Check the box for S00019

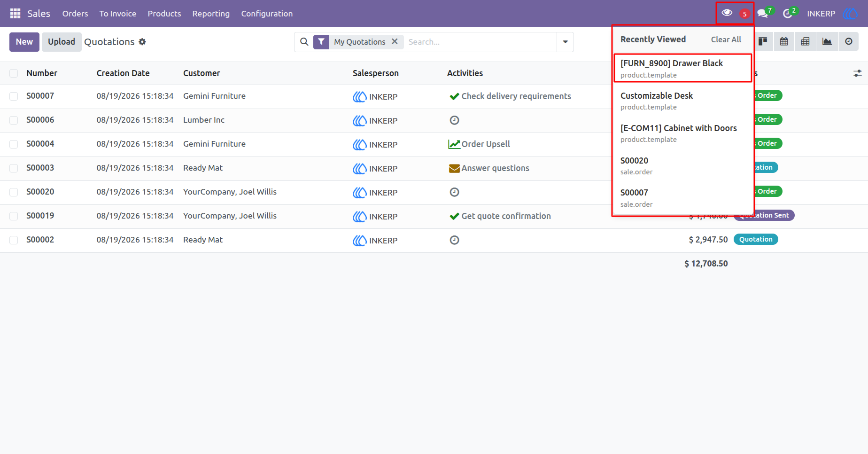[14, 216]
